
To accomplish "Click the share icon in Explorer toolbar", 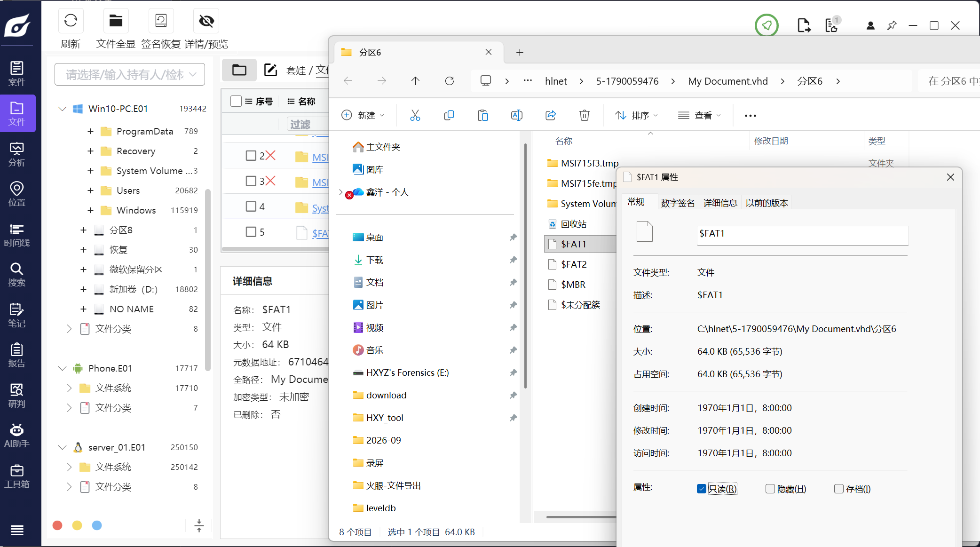I will (x=550, y=115).
